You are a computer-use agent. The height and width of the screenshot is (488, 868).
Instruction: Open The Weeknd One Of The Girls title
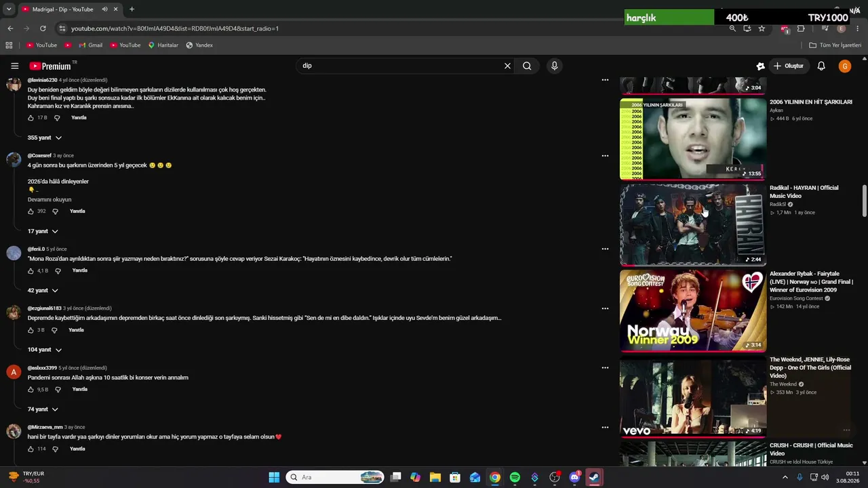pos(810,368)
